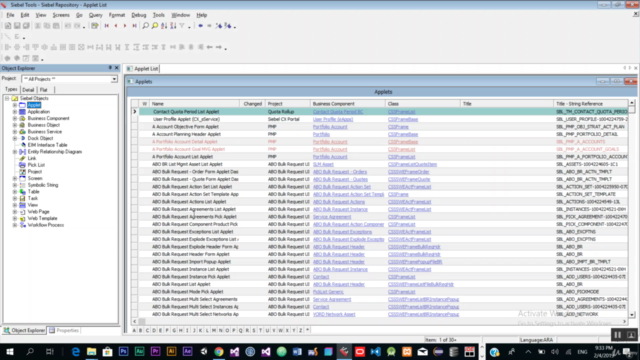Expand the Applet node
640x360 pixels.
coord(15,105)
